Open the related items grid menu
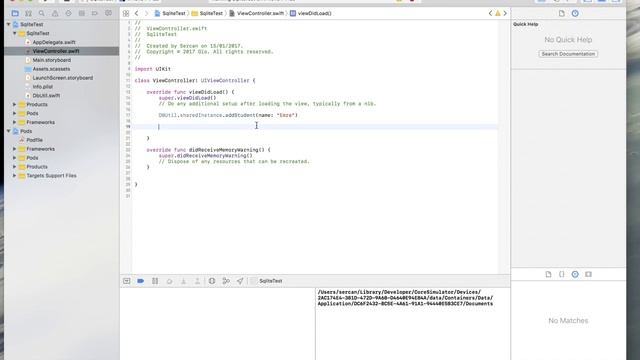 (126, 13)
